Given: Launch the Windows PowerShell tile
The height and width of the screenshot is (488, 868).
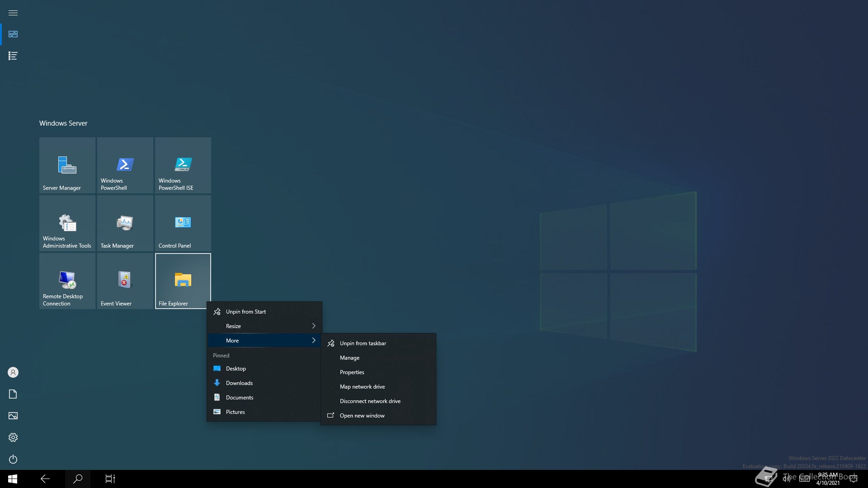Looking at the screenshot, I should point(125,165).
